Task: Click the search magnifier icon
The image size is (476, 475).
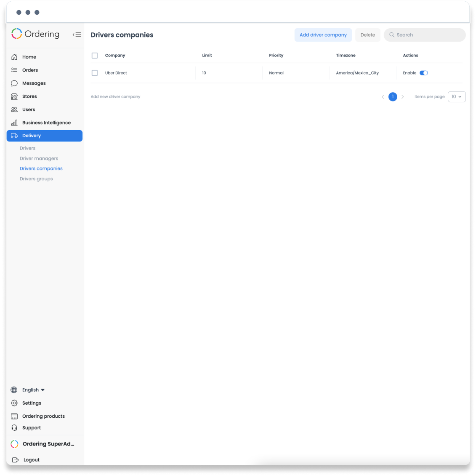Action: [x=391, y=35]
